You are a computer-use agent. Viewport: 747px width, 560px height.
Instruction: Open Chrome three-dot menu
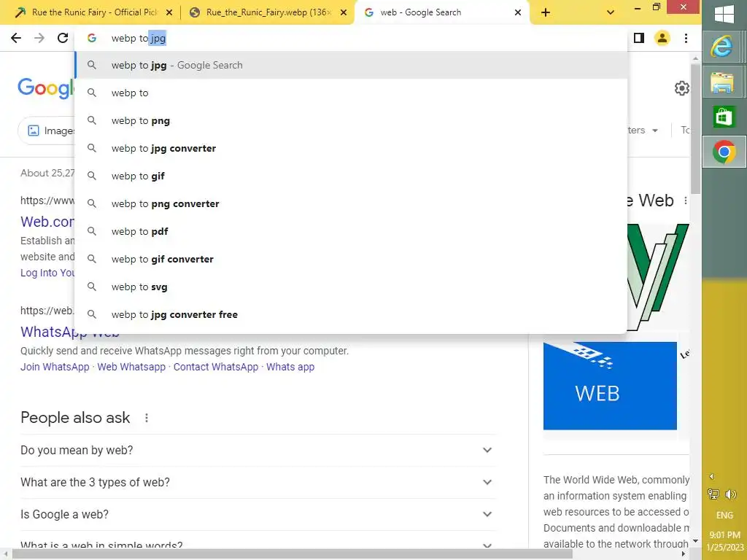pyautogui.click(x=686, y=38)
